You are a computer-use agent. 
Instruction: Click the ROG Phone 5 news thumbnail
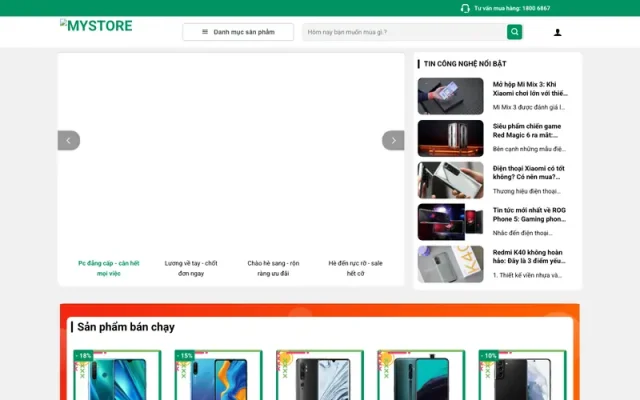(450, 222)
